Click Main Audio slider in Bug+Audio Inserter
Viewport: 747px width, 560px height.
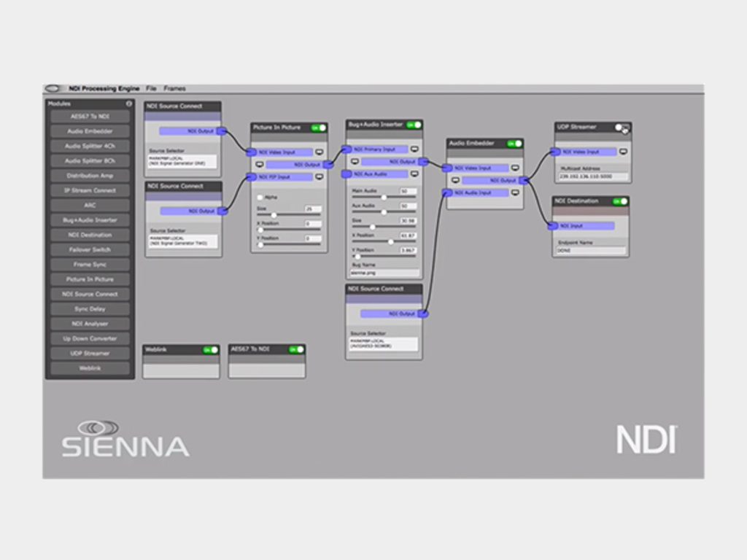pyautogui.click(x=384, y=197)
